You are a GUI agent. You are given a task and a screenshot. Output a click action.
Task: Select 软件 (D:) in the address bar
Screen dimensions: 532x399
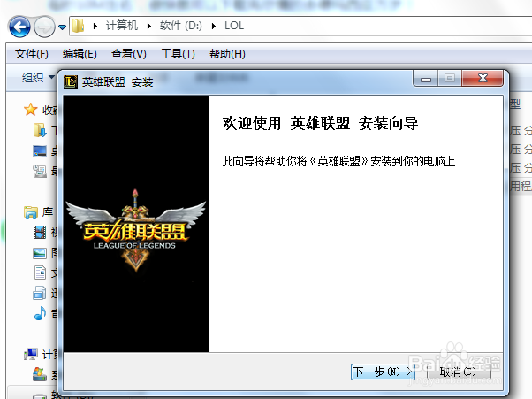(181, 26)
